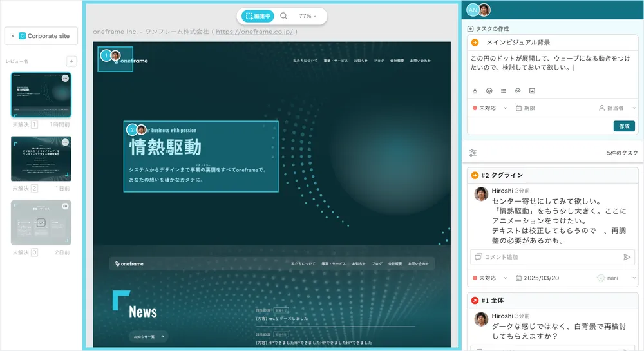Click the emoji icon in task editor

[x=489, y=91]
